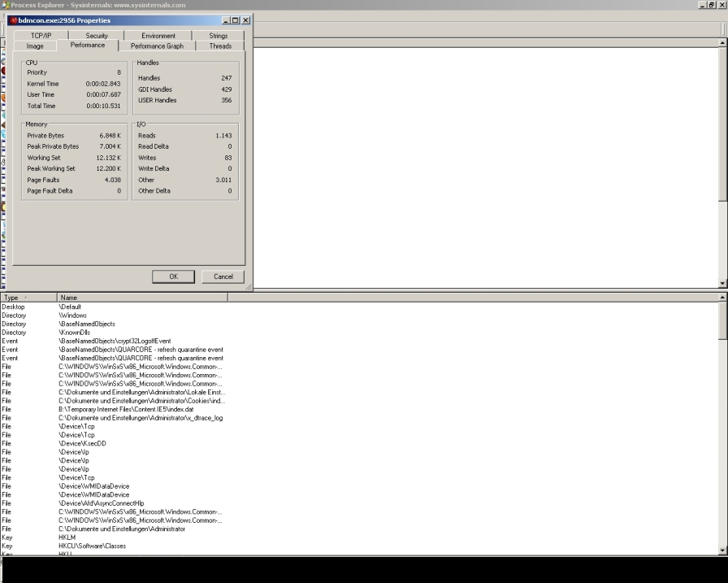
Task: Click the Kernel Time value 0:00:02.843
Action: click(x=103, y=84)
